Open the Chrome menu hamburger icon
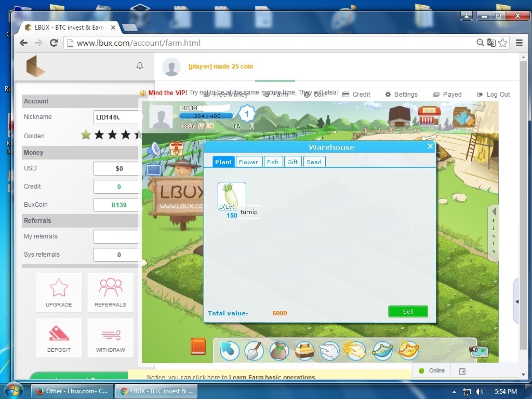This screenshot has width=532, height=399. point(519,43)
